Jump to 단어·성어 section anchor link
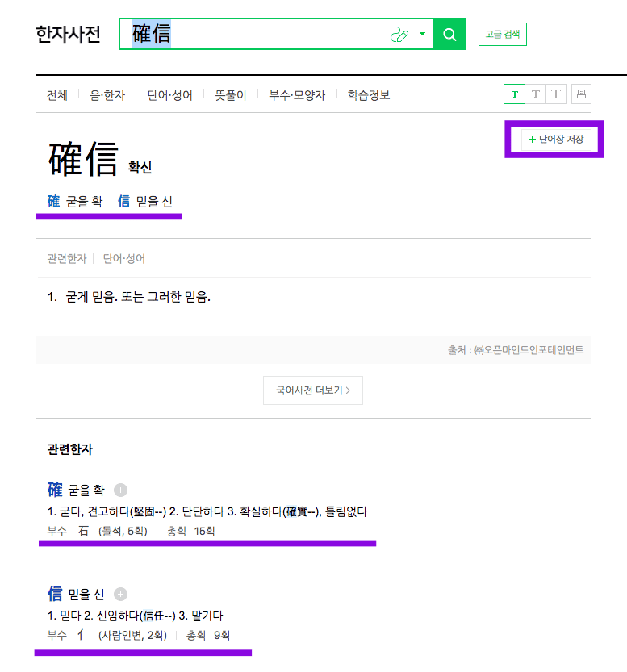 (x=123, y=258)
